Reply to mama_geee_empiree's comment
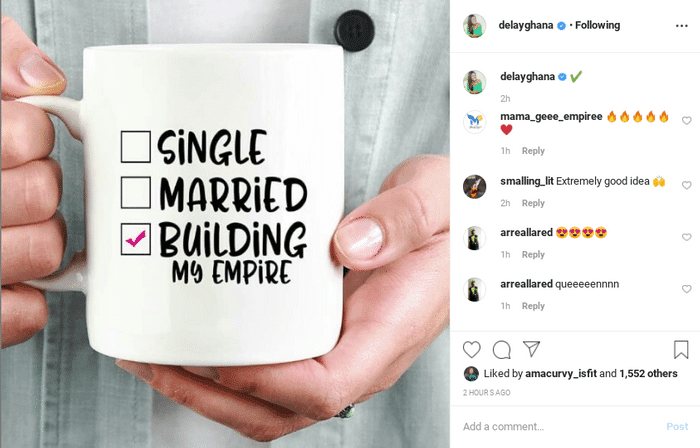Image resolution: width=700 pixels, height=448 pixels. 533,151
